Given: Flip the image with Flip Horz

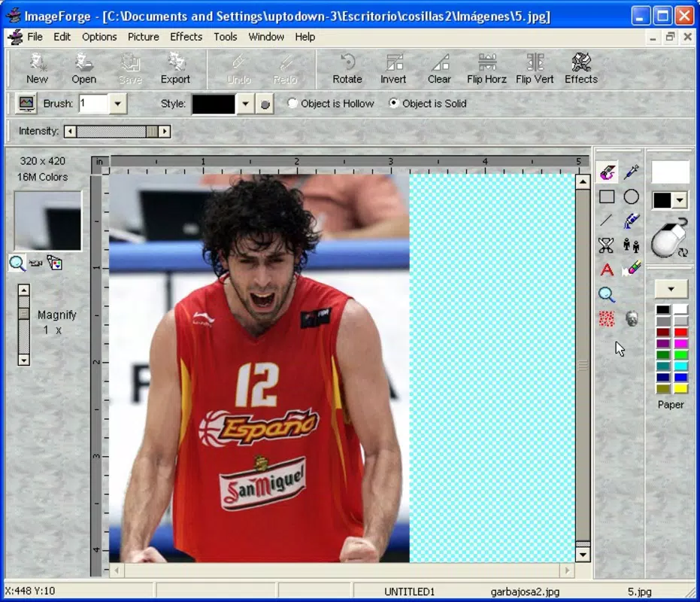Looking at the screenshot, I should [x=486, y=68].
